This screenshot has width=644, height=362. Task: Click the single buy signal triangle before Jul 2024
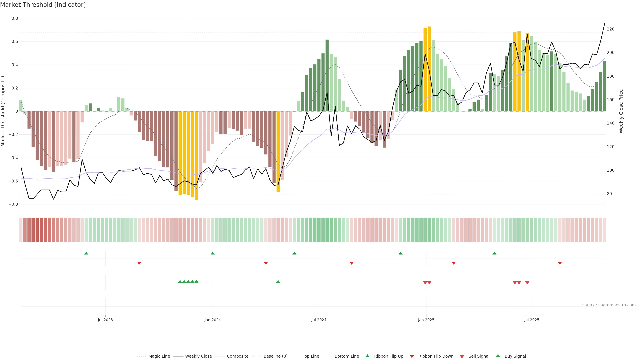(278, 282)
